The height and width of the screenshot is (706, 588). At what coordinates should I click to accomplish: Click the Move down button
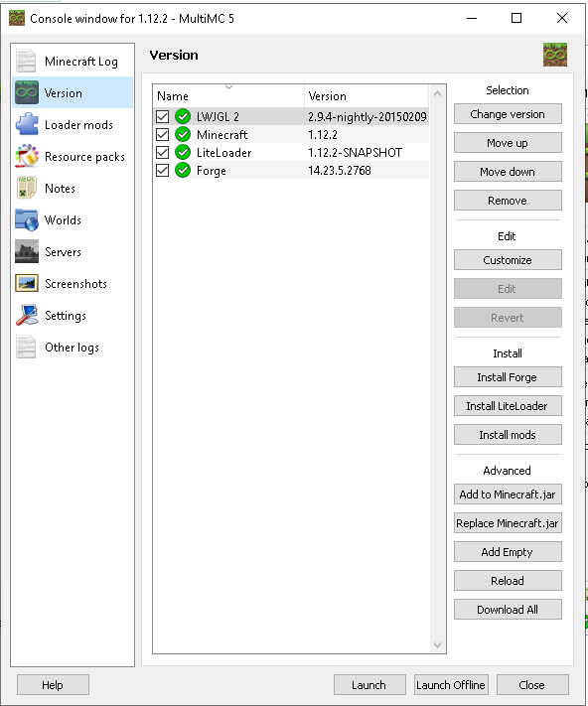tap(508, 172)
